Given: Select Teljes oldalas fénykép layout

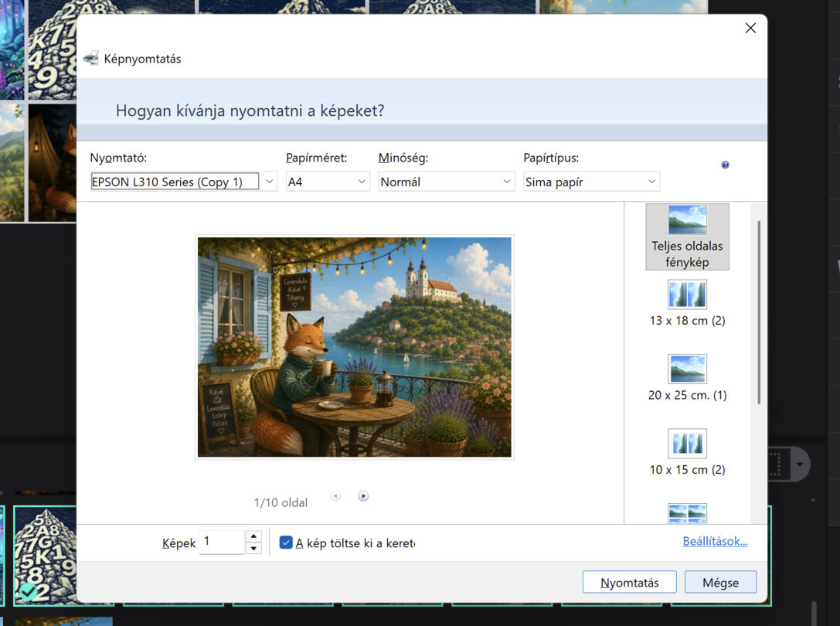Looking at the screenshot, I should [x=687, y=236].
